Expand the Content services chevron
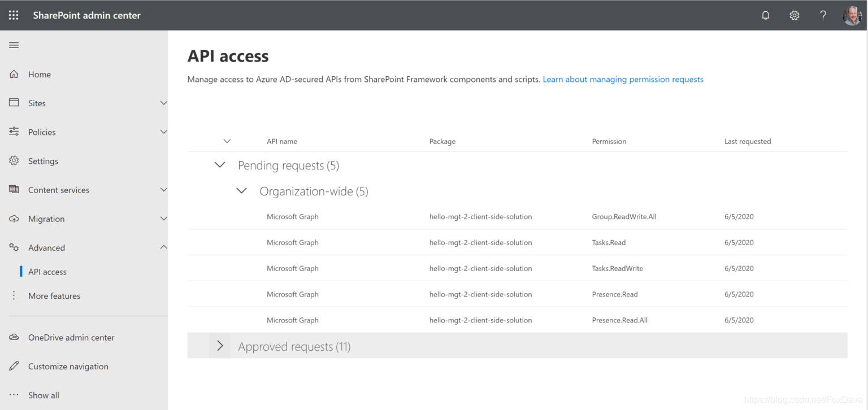Image resolution: width=868 pixels, height=410 pixels. click(x=164, y=190)
